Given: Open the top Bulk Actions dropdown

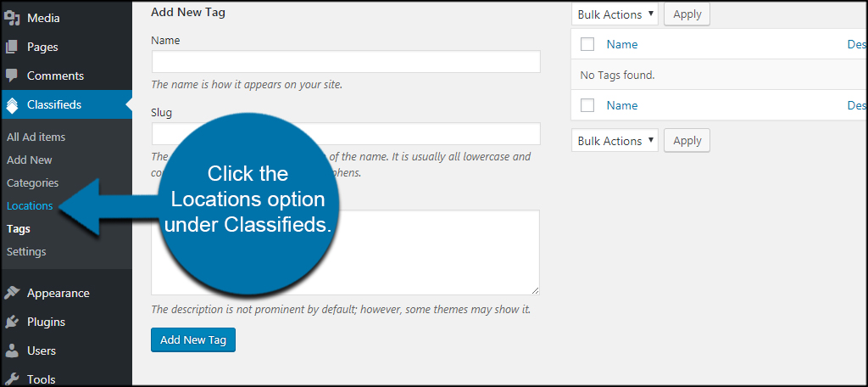Looking at the screenshot, I should coord(615,15).
